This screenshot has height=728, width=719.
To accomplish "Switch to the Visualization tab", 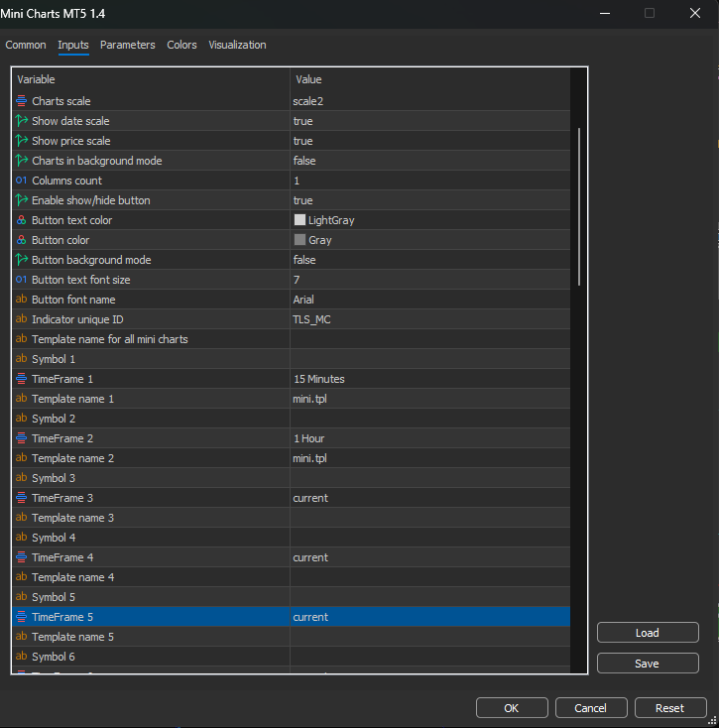I will [237, 45].
